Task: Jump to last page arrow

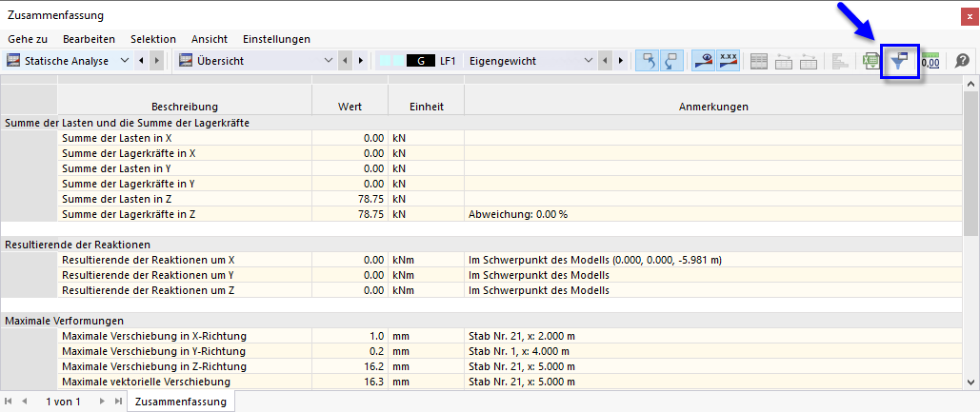Action: tap(118, 402)
